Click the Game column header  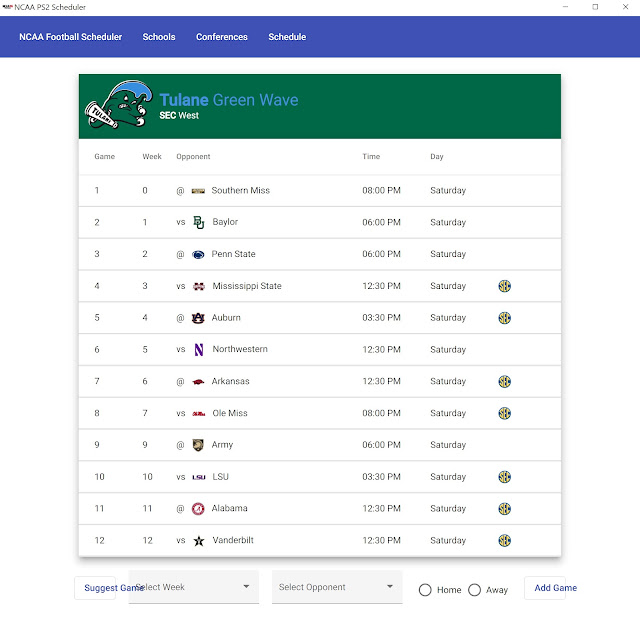(x=104, y=157)
